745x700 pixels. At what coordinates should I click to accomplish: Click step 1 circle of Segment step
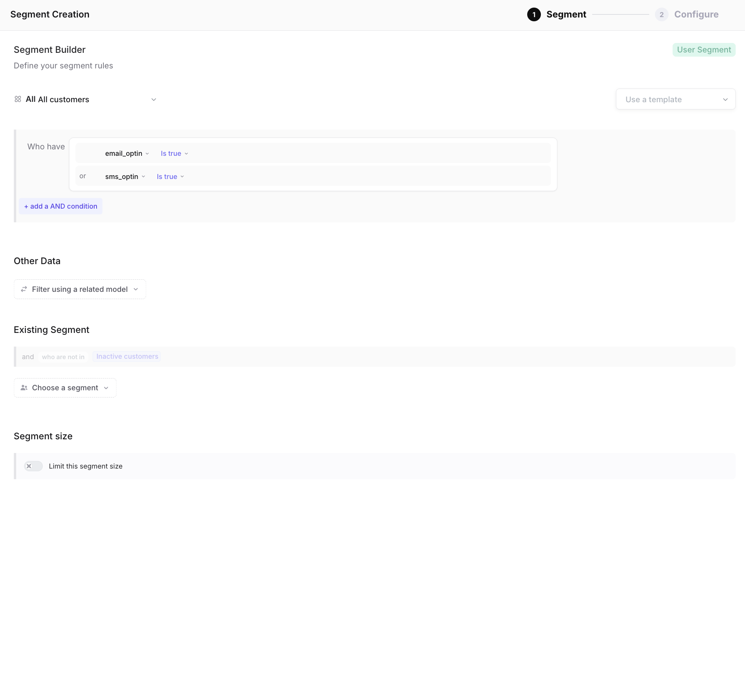pyautogui.click(x=534, y=14)
